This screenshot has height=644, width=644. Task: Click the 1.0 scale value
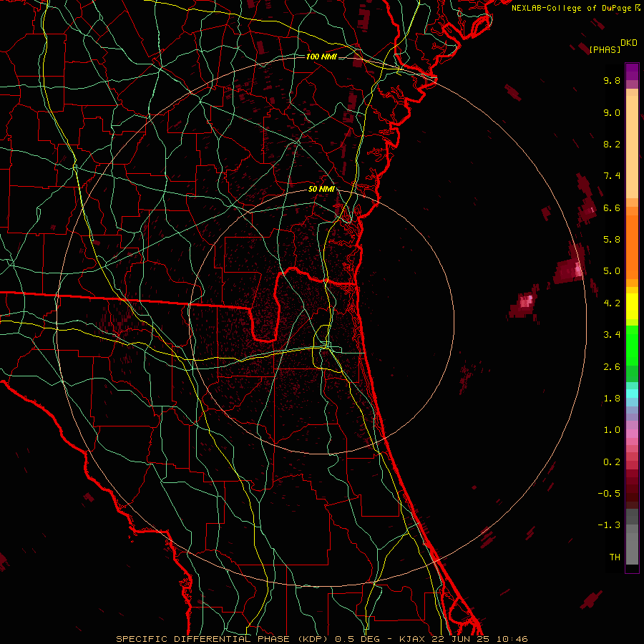[612, 430]
